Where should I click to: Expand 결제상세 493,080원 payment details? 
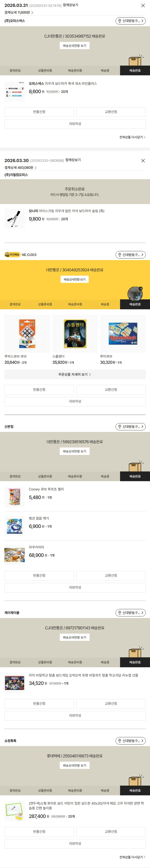click(21, 168)
